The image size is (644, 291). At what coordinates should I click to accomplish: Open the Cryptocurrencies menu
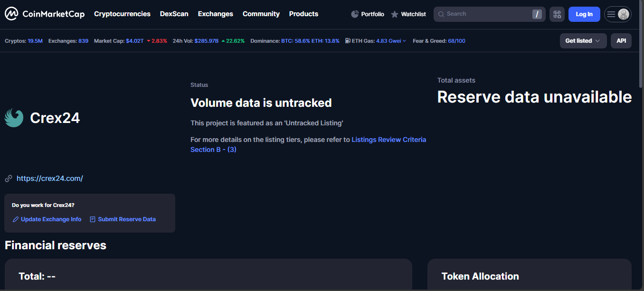(122, 14)
